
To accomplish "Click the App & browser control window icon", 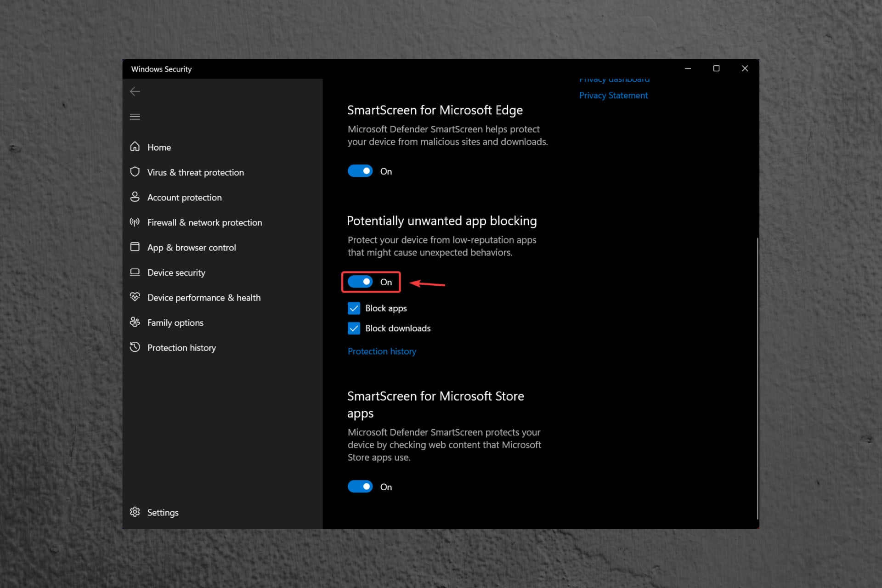I will [135, 247].
